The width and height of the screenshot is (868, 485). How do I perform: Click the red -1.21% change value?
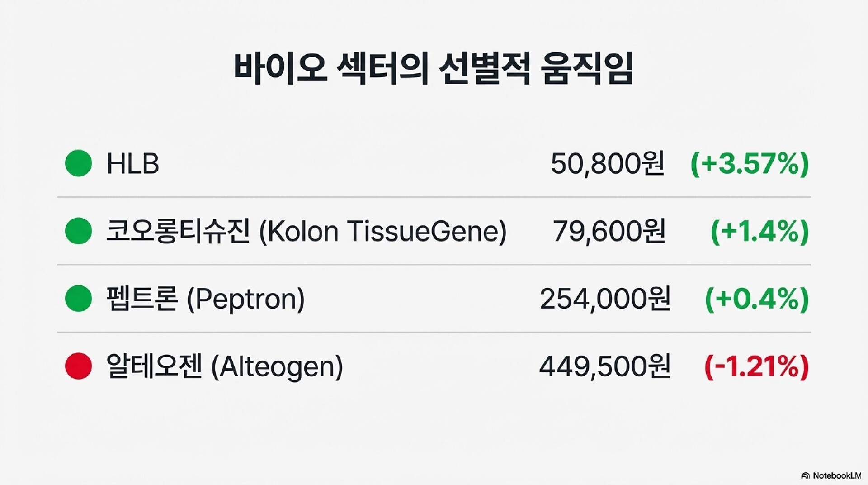[757, 366]
